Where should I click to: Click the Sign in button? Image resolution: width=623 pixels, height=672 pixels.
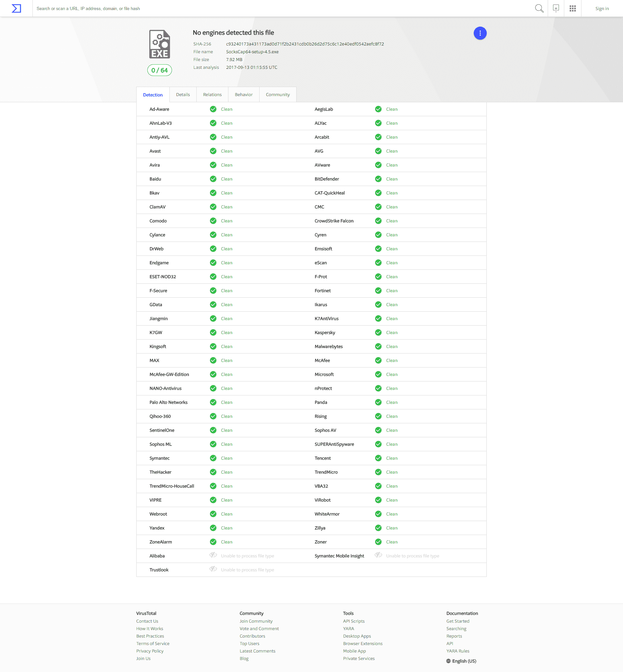pos(602,8)
